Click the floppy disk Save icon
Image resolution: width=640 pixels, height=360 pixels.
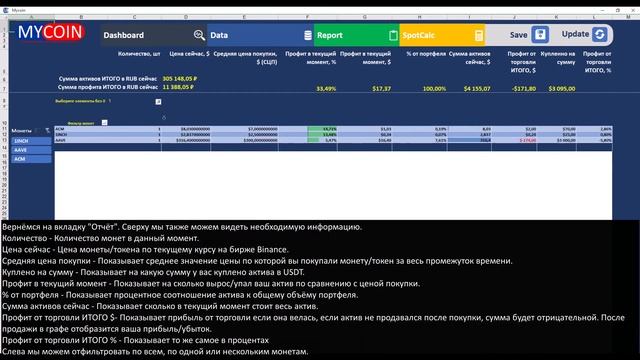point(540,34)
